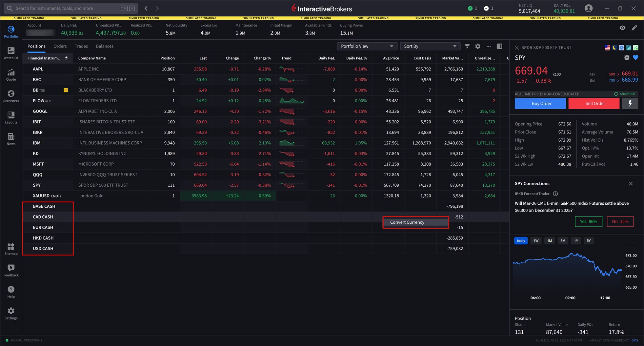
Task: Open the News panel
Action: [11, 138]
